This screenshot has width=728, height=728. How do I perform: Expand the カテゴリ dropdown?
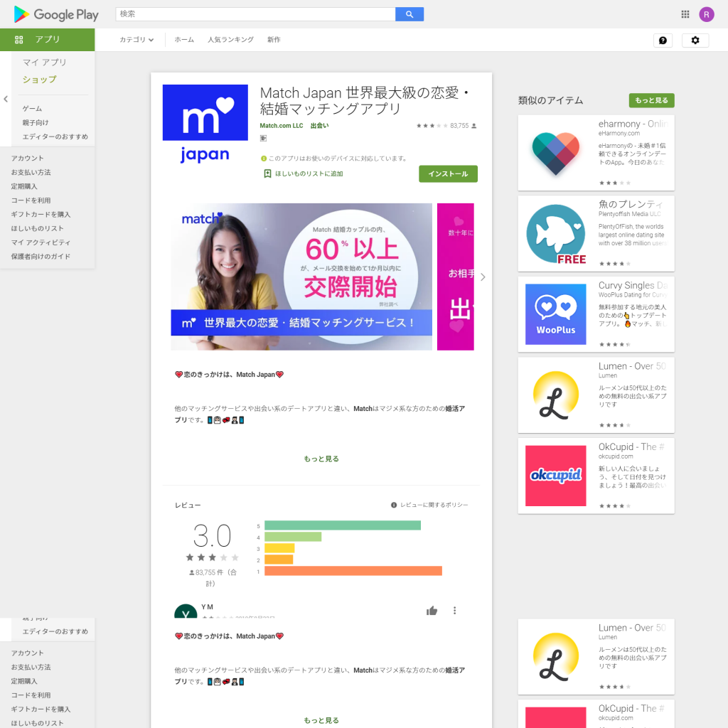pyautogui.click(x=136, y=40)
